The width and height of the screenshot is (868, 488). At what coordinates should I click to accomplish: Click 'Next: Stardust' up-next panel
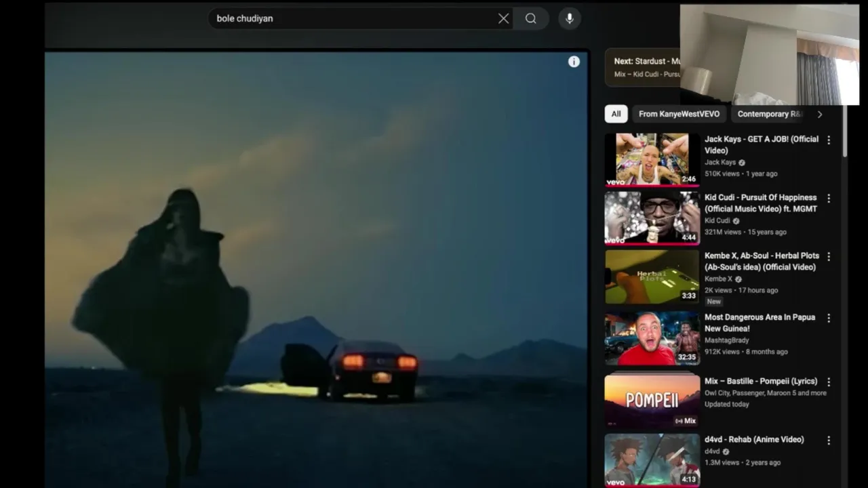[642, 67]
